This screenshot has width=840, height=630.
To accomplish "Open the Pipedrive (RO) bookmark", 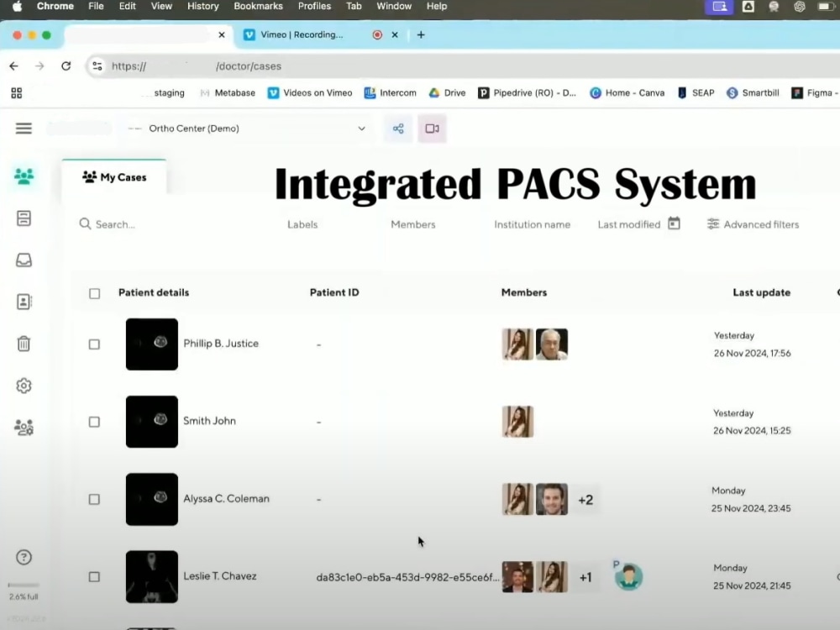I will point(528,92).
